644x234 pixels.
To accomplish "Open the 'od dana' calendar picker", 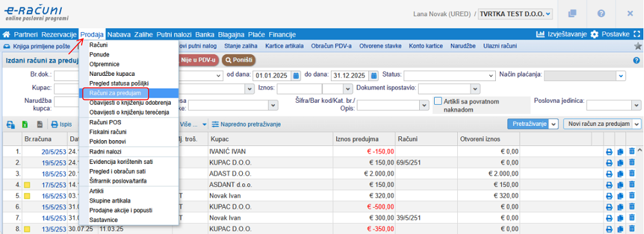I will click(x=296, y=76).
